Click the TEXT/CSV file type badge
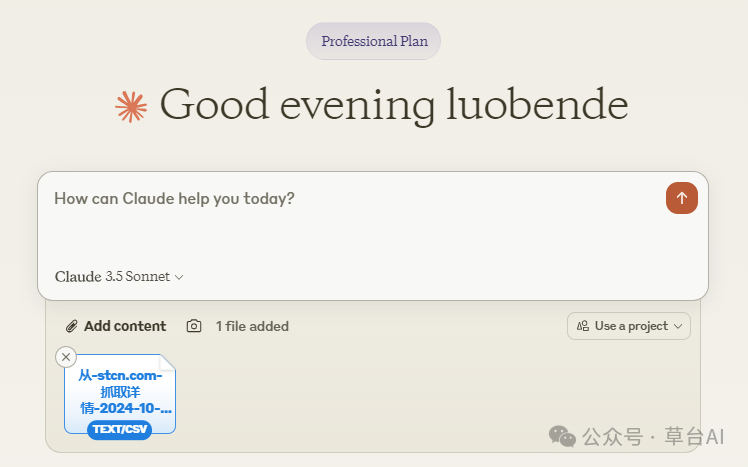Screen dimensions: 748x467 (x=120, y=429)
